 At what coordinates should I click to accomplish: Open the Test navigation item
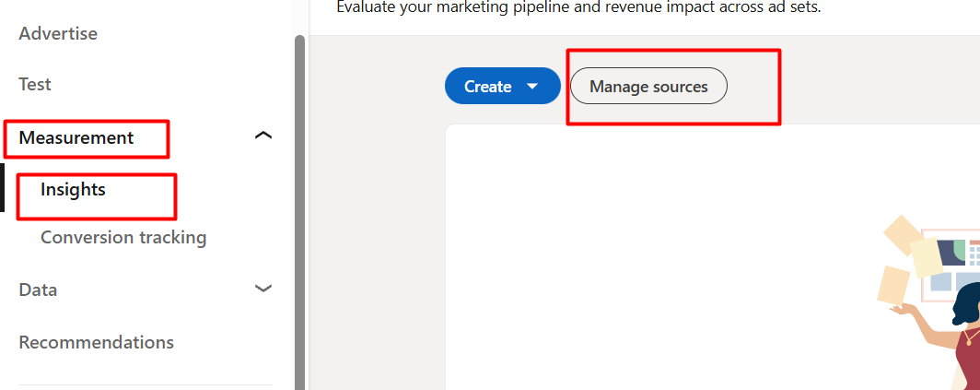pos(35,85)
